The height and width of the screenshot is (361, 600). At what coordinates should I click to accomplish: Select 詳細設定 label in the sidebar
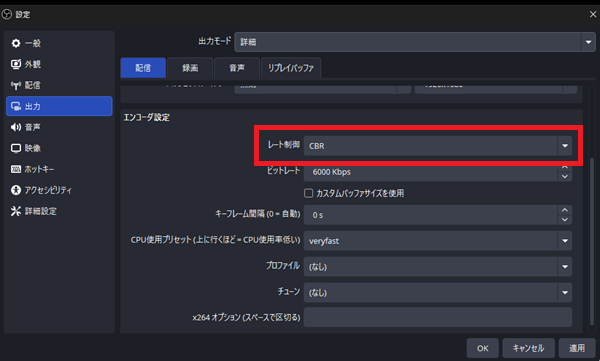pos(41,211)
